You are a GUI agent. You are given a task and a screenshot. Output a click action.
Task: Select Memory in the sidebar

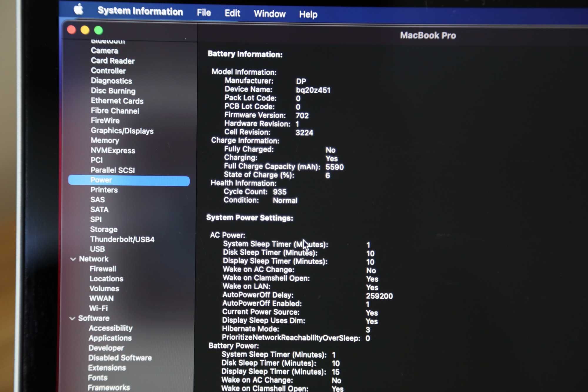coord(105,141)
